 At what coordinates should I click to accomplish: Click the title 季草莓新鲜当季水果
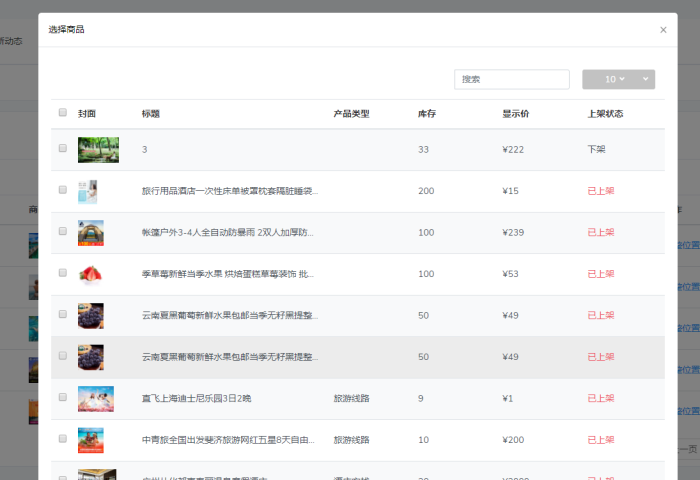[x=228, y=274]
